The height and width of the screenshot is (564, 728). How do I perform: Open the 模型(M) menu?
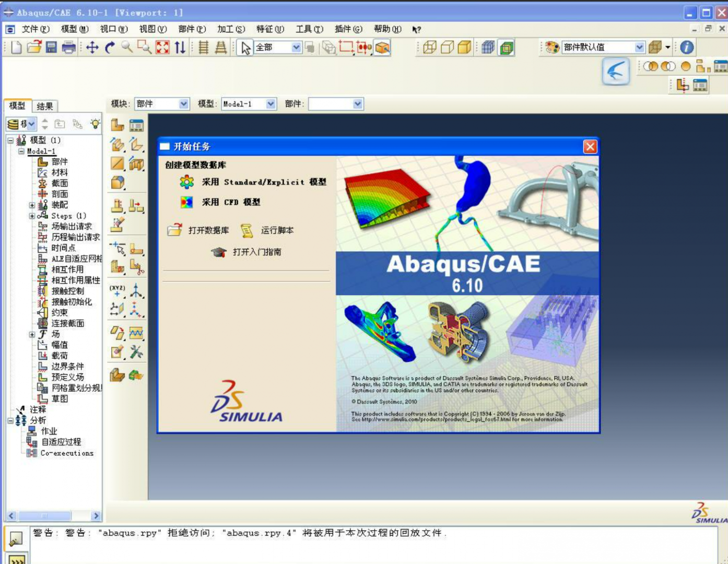point(75,29)
